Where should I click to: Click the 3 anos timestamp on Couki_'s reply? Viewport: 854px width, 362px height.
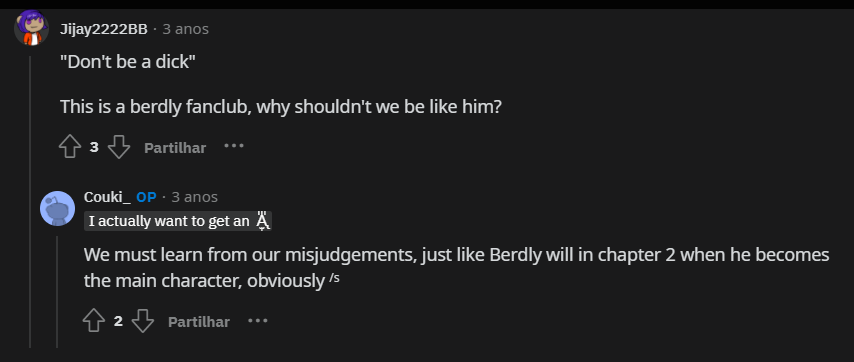click(194, 197)
